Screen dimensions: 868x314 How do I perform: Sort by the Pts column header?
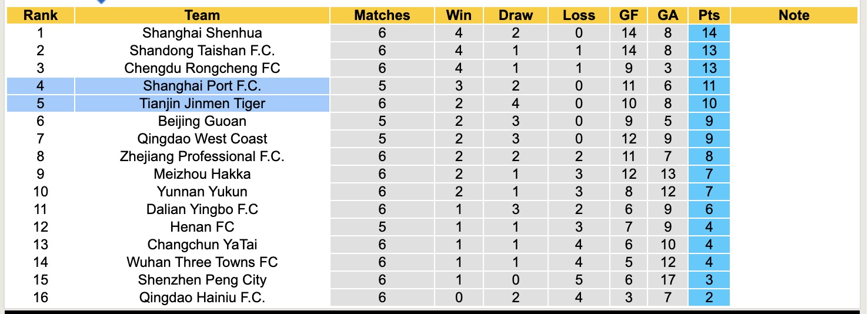[709, 15]
